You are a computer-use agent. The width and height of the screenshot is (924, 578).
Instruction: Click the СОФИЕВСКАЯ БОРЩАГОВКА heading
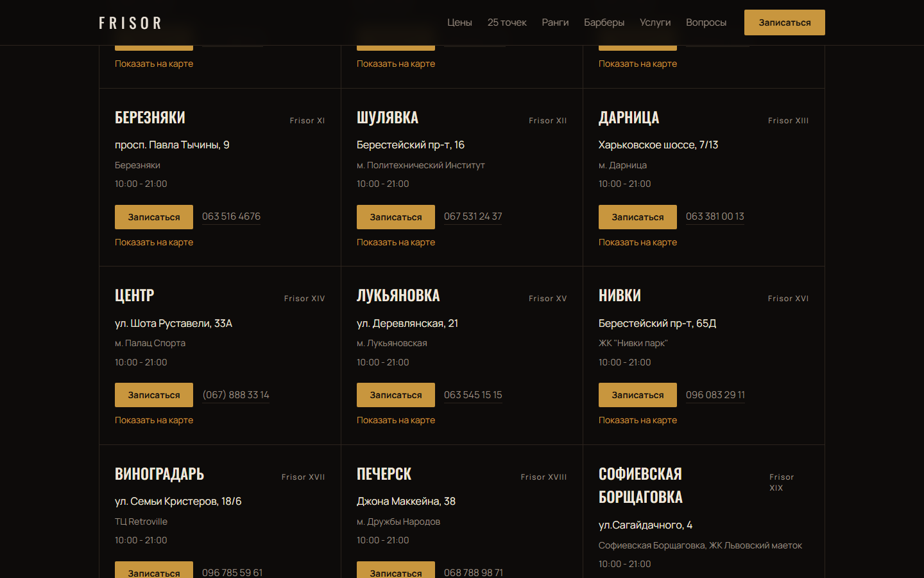click(640, 486)
